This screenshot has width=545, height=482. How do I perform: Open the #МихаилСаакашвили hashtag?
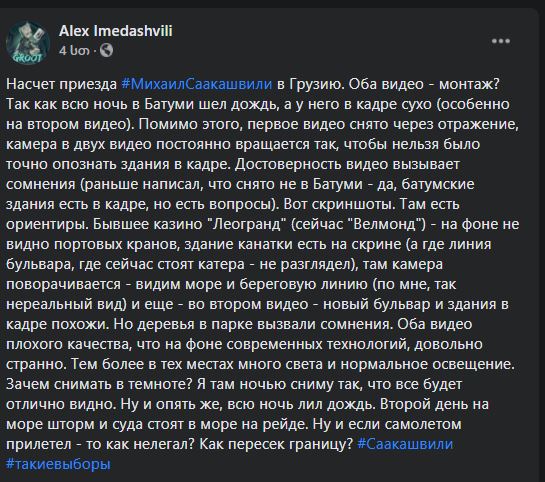click(197, 84)
